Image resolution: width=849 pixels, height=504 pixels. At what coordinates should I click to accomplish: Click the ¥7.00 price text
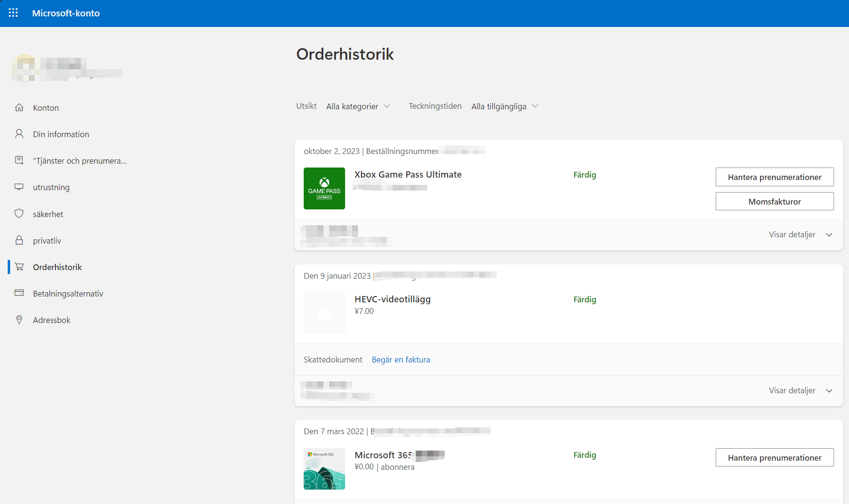[364, 311]
